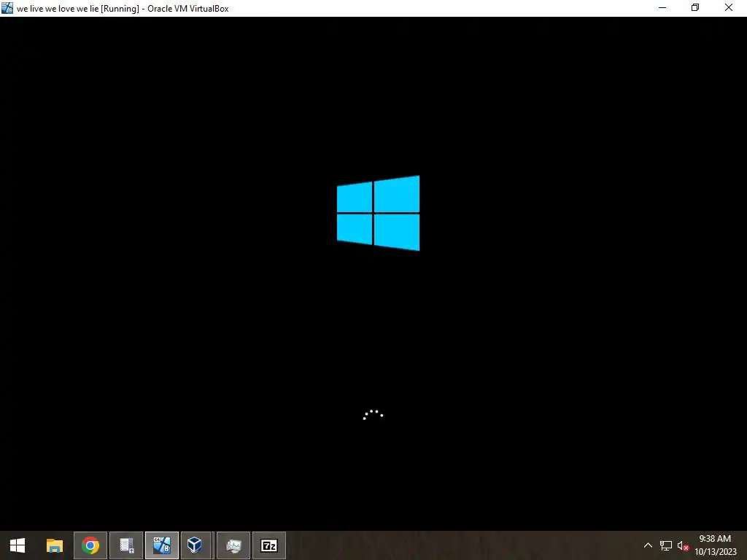Screen dimensions: 747x560
Task: Open Server Manager taskbar icon
Action: pyautogui.click(x=126, y=545)
